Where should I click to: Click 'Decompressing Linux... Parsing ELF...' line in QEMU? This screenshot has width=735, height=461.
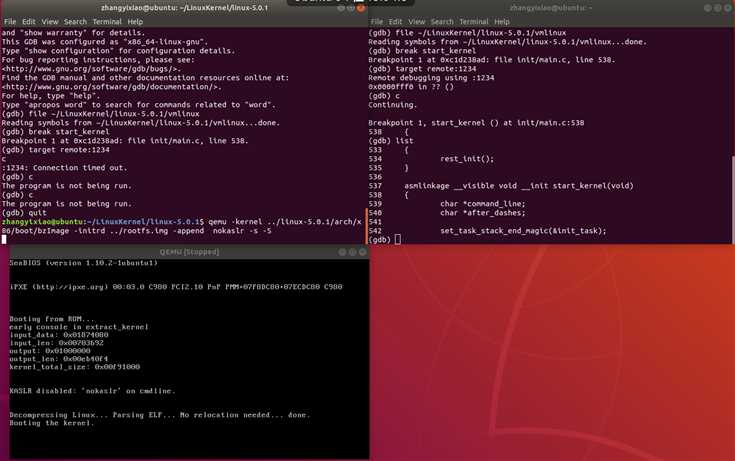(160, 415)
